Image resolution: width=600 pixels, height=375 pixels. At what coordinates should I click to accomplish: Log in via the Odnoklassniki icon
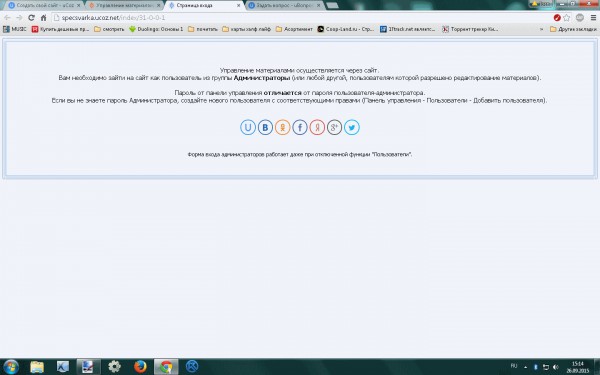[282, 127]
